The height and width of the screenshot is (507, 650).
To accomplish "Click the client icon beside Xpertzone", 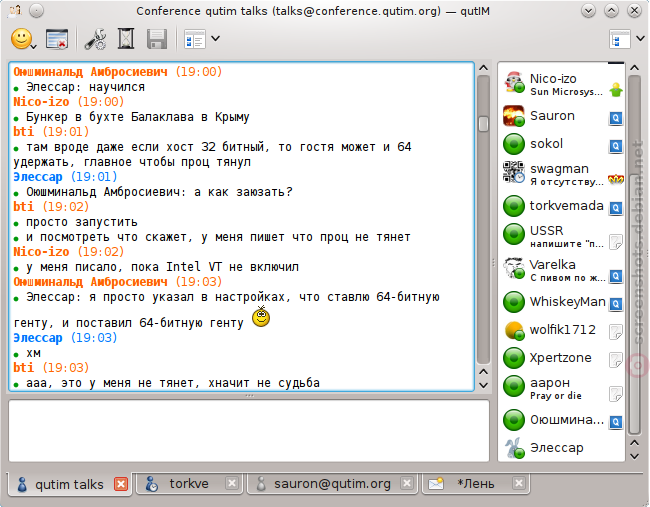I will click(x=616, y=360).
